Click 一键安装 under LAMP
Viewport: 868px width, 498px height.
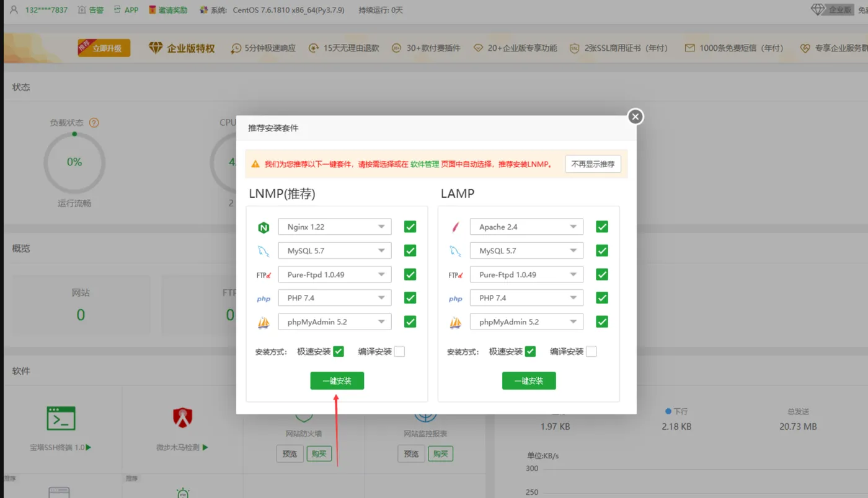tap(529, 381)
